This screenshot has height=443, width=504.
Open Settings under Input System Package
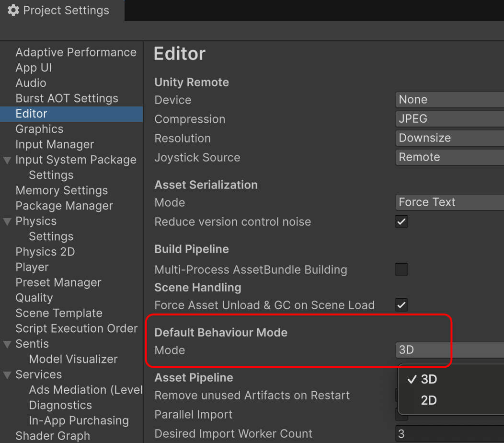coord(51,175)
